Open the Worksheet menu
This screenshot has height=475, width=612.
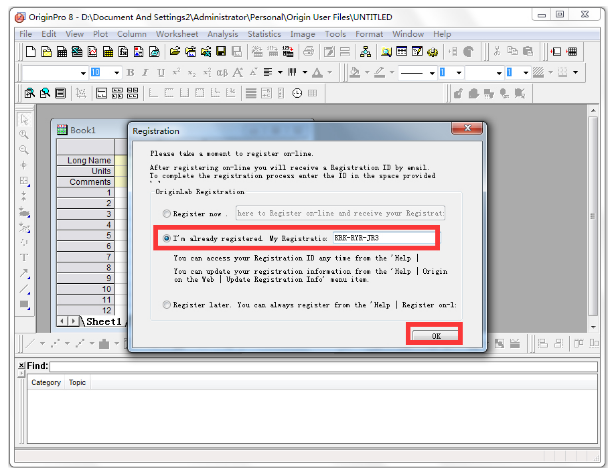pyautogui.click(x=176, y=34)
